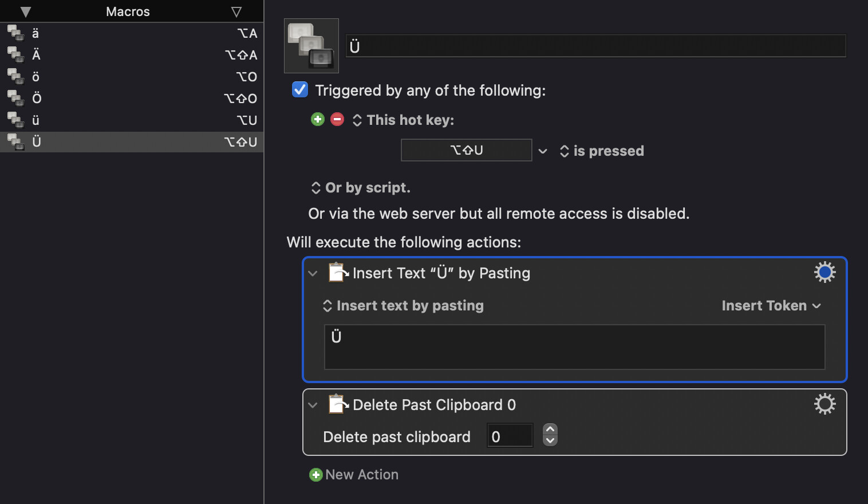
Task: Select the ö macro in the list
Action: 132,77
